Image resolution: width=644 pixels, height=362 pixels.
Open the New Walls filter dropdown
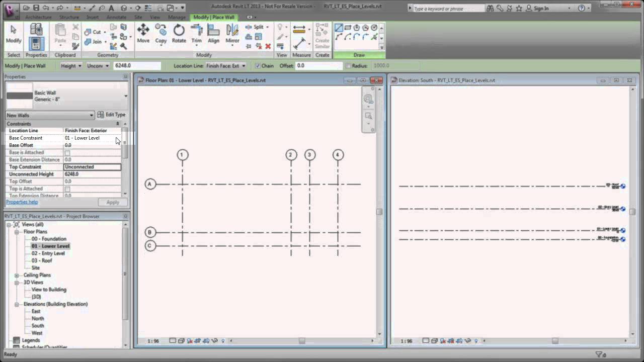[50, 115]
